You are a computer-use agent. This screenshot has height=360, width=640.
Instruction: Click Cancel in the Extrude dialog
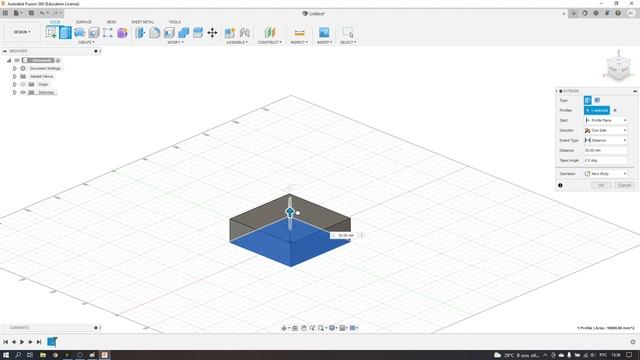click(x=624, y=185)
